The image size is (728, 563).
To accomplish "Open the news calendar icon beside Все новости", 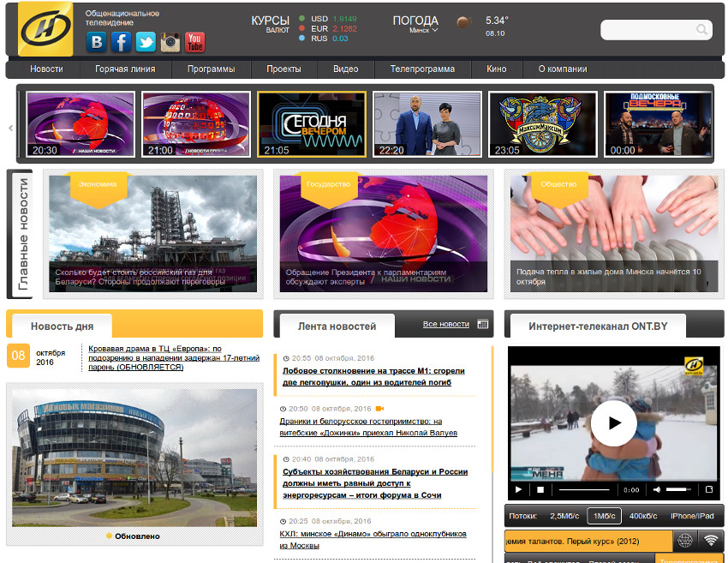I will (483, 325).
